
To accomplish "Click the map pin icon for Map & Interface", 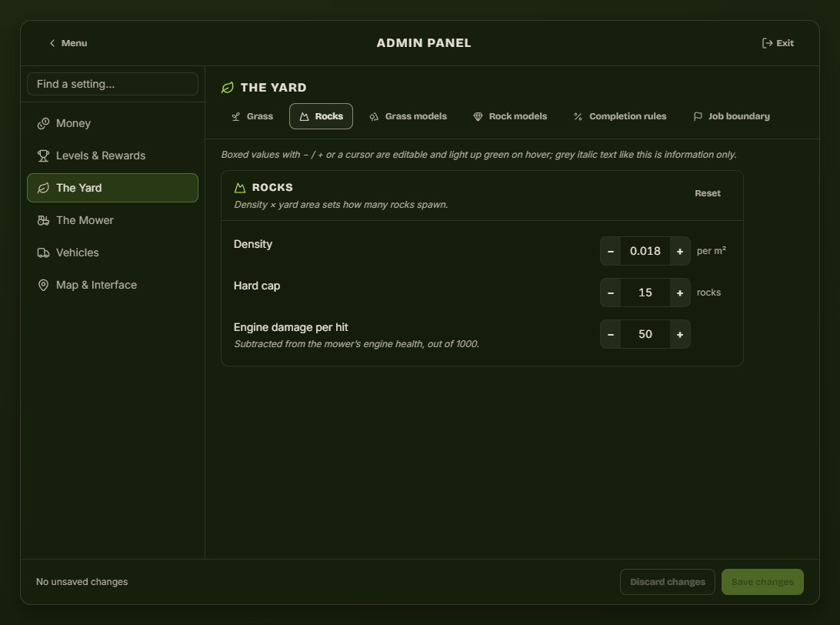I will (43, 285).
